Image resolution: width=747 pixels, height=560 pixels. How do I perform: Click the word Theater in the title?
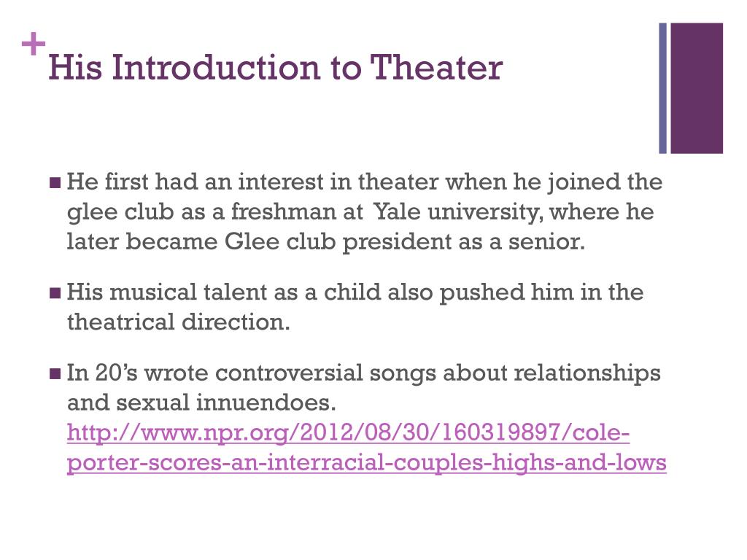click(x=436, y=68)
